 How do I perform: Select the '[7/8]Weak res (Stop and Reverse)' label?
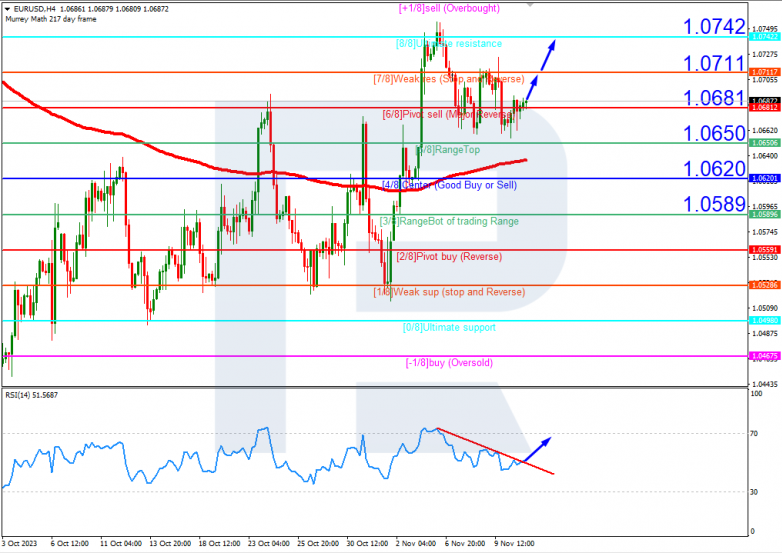coord(449,79)
